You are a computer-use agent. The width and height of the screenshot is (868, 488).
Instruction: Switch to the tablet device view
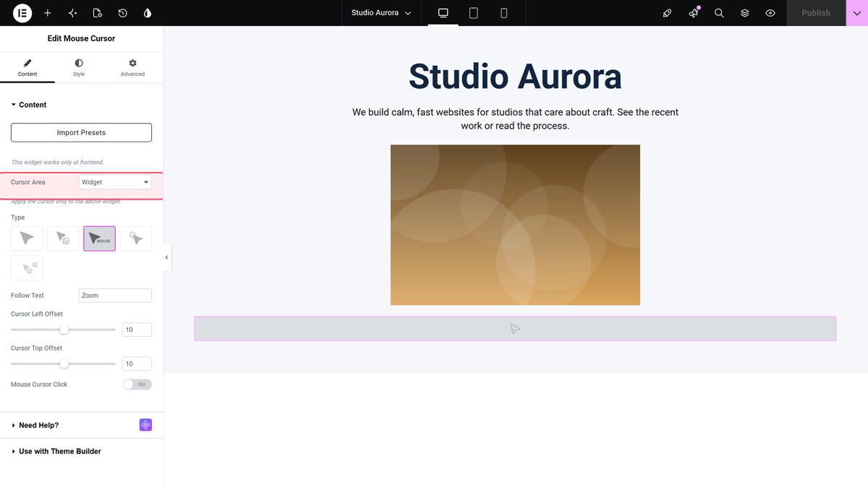[474, 13]
